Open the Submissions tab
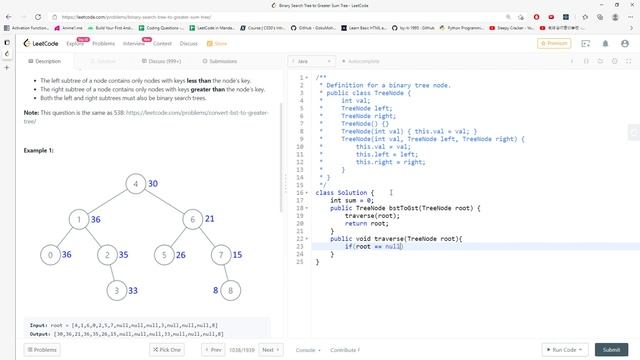The width and height of the screenshot is (640, 360). [x=220, y=61]
